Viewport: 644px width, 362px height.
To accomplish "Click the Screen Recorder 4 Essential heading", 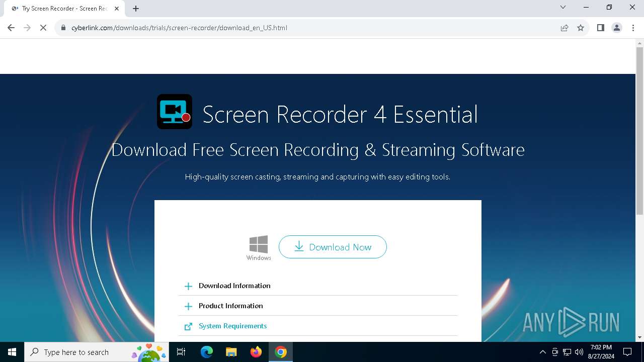I will coord(340,114).
